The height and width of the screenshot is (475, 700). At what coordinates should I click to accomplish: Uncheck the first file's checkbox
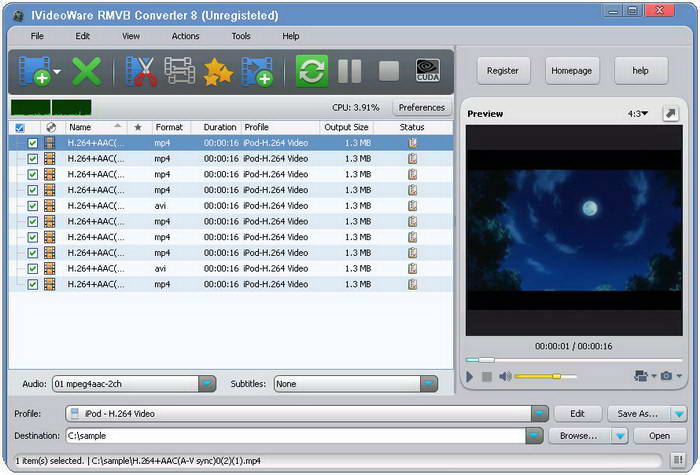click(33, 143)
